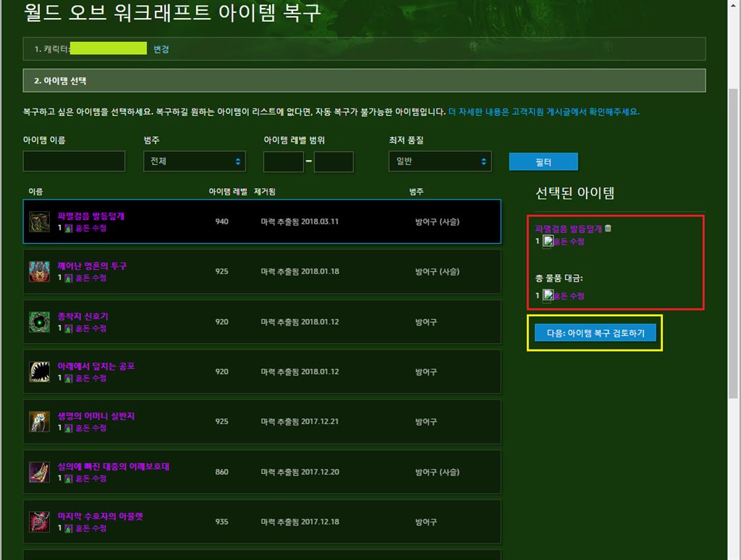741x560 pixels.
Task: Remove 파멸걸음 발등덮개 with the trash icon
Action: [608, 228]
